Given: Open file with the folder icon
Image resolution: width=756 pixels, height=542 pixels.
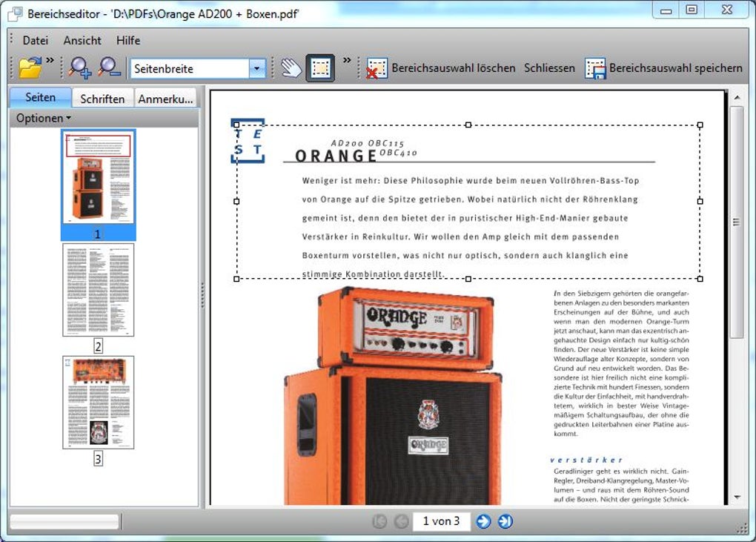Looking at the screenshot, I should 30,67.
